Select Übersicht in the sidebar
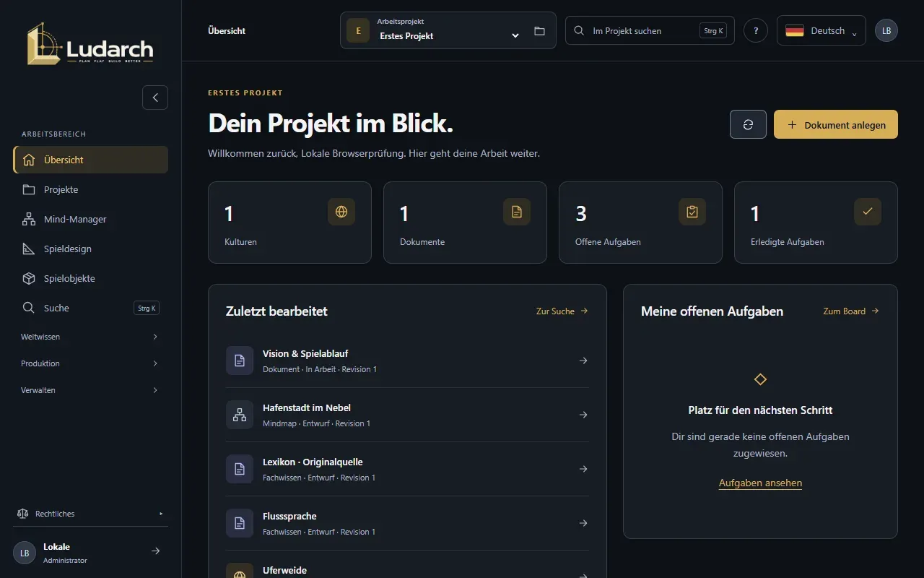 click(90, 160)
